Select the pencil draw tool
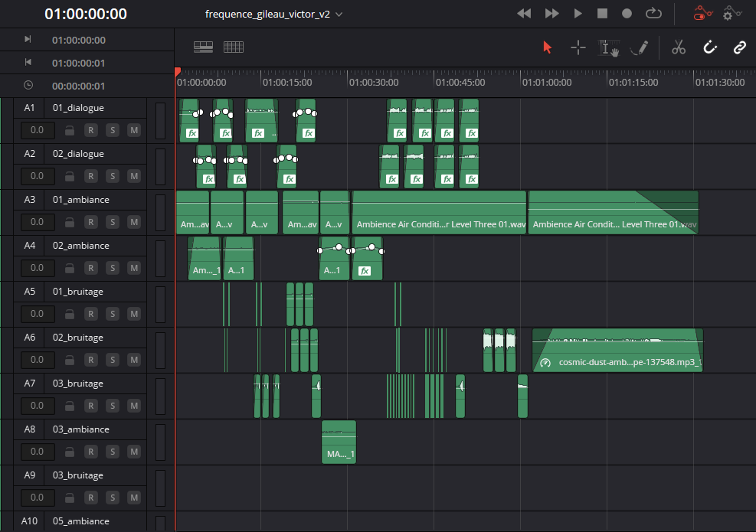Screen dimensions: 756x532 [x=640, y=47]
